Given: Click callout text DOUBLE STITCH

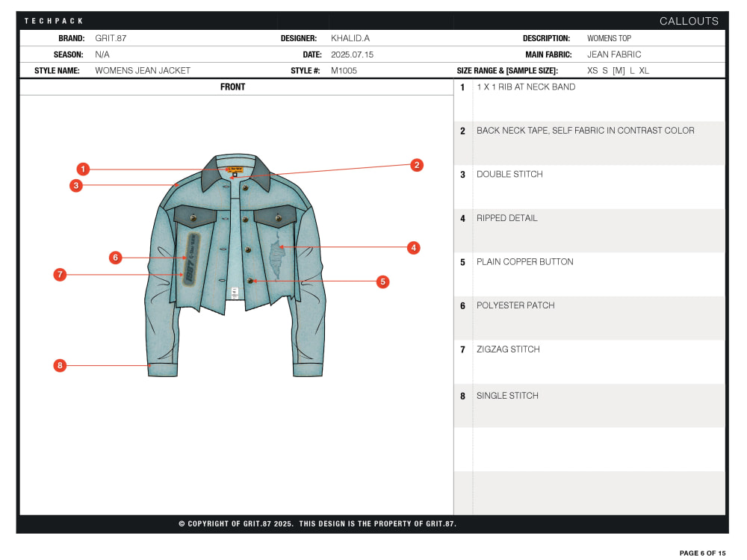Looking at the screenshot, I should (x=509, y=174).
